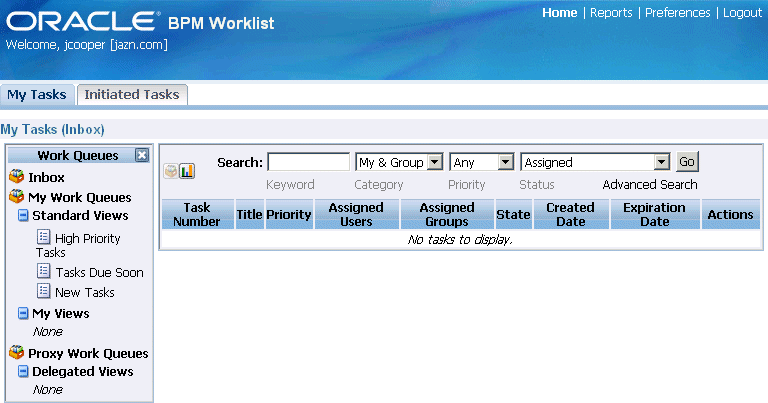768x403 pixels.
Task: Sort by the Created Date column header
Action: coord(571,214)
